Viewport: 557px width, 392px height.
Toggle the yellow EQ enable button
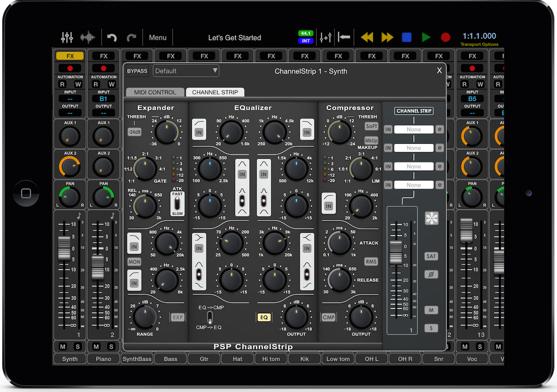[x=264, y=317]
